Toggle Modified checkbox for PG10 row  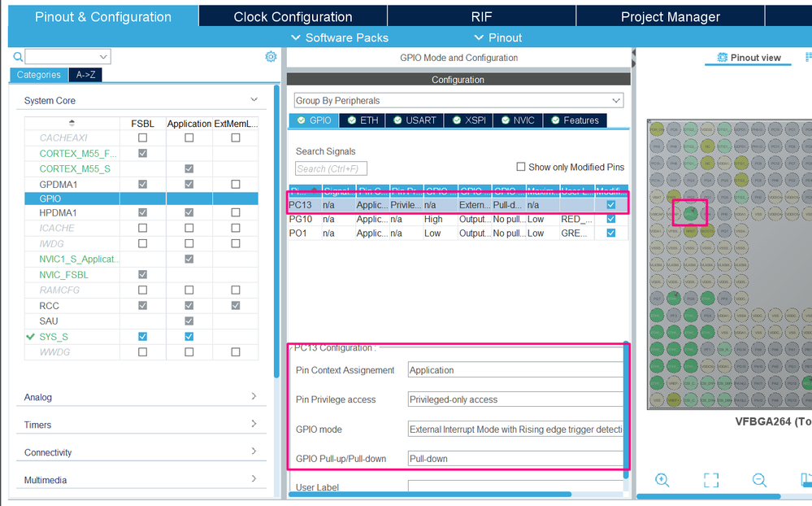click(611, 219)
